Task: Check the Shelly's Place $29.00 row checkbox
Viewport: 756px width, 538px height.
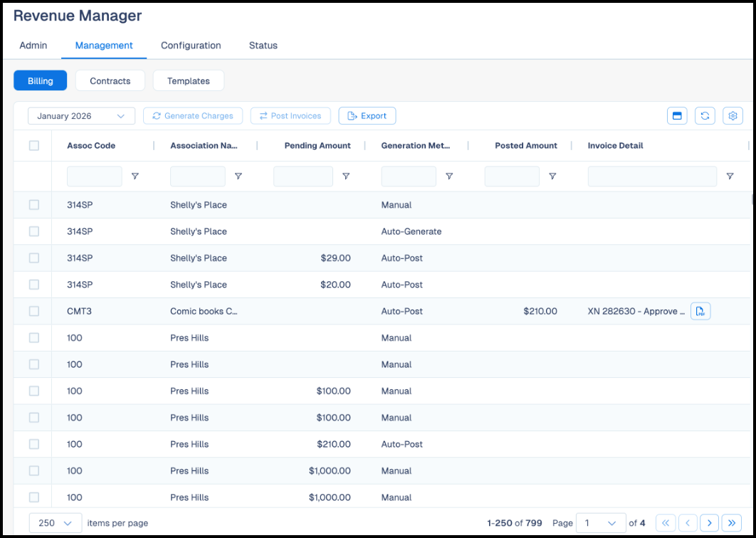Action: [34, 258]
